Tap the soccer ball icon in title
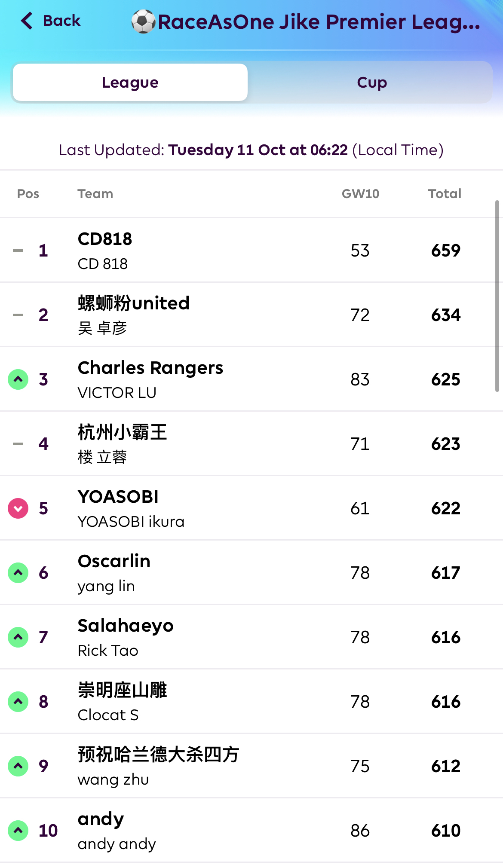 (x=143, y=21)
